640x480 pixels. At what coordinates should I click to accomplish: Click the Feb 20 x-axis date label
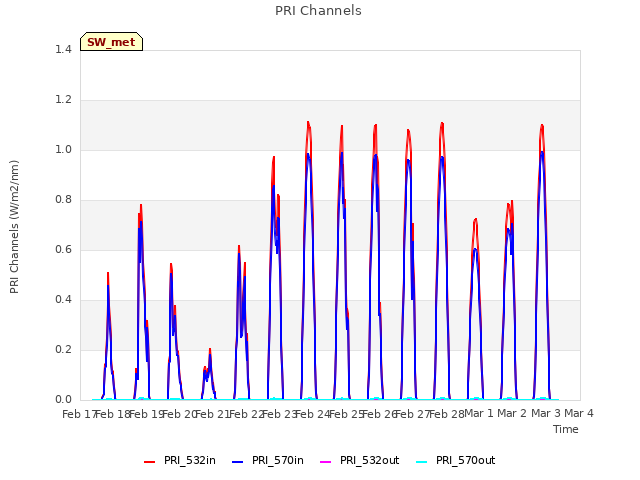pyautogui.click(x=180, y=414)
